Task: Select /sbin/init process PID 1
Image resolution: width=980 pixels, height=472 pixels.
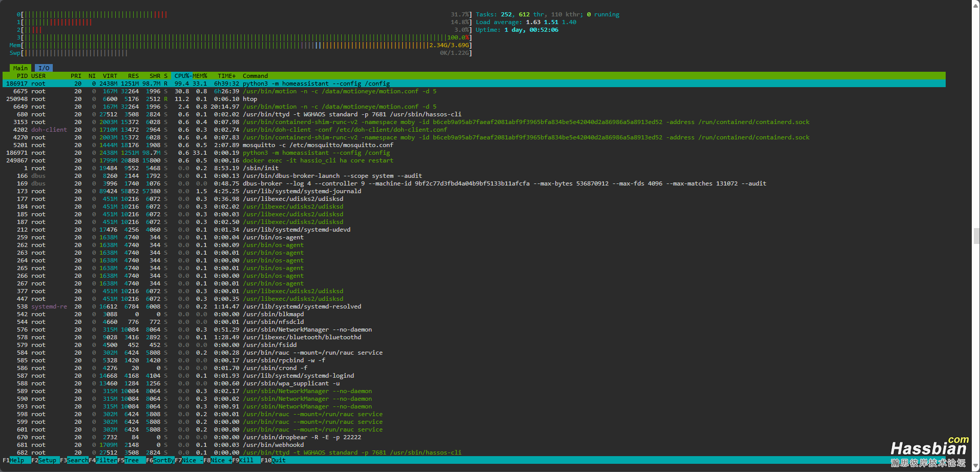Action: click(474, 168)
